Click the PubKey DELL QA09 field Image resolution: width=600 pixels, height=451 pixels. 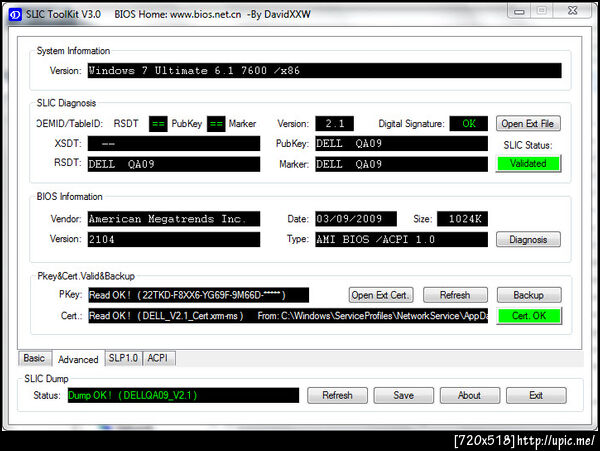pos(401,143)
